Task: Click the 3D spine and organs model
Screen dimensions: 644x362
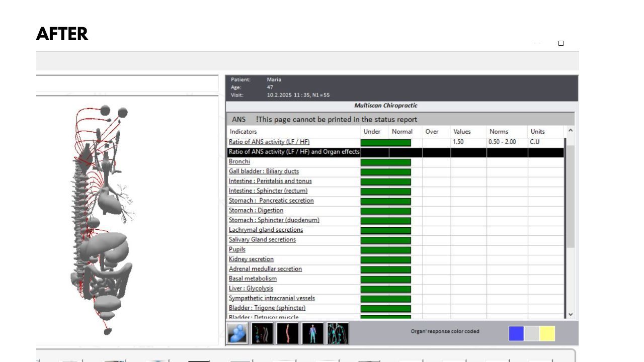Action: [x=103, y=219]
